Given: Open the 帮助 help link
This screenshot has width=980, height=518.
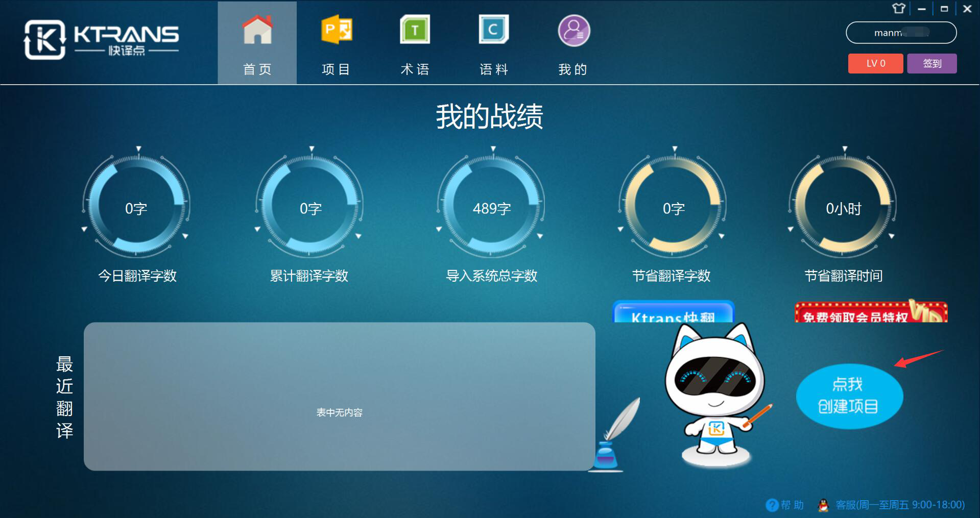Looking at the screenshot, I should (x=792, y=505).
